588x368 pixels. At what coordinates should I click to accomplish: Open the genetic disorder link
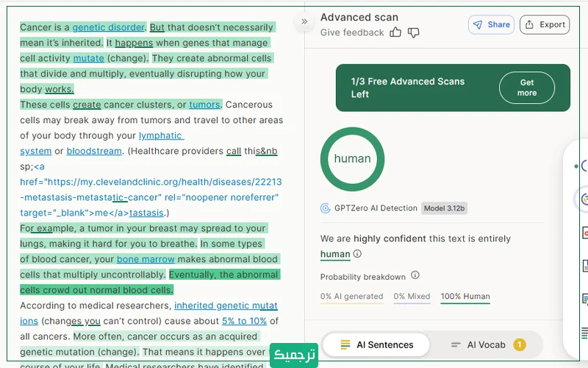[x=108, y=27]
